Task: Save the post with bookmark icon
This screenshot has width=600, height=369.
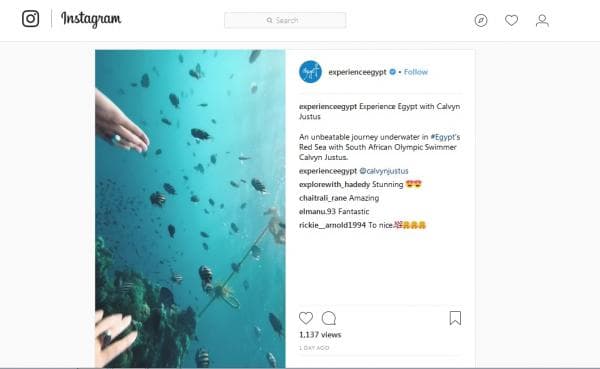Action: point(455,318)
